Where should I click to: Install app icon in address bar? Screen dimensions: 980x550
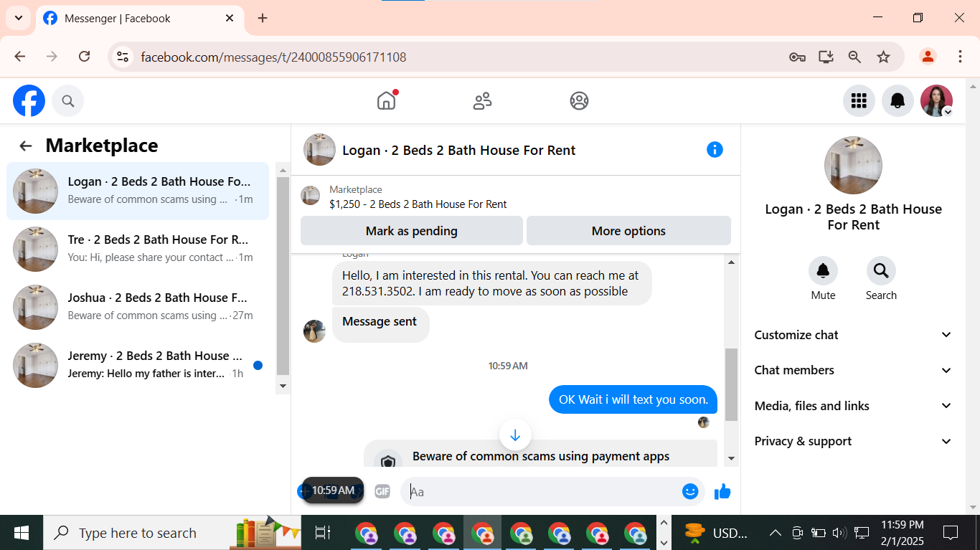[x=826, y=57]
